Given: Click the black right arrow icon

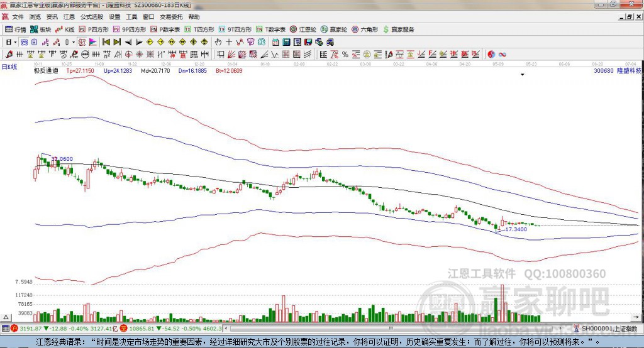Looking at the screenshot, I should click(x=139, y=42).
